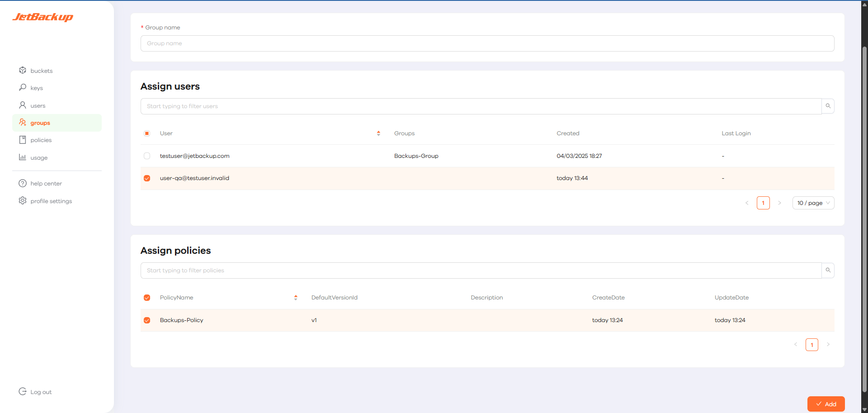
Task: Select users page 1 button
Action: pos(763,203)
